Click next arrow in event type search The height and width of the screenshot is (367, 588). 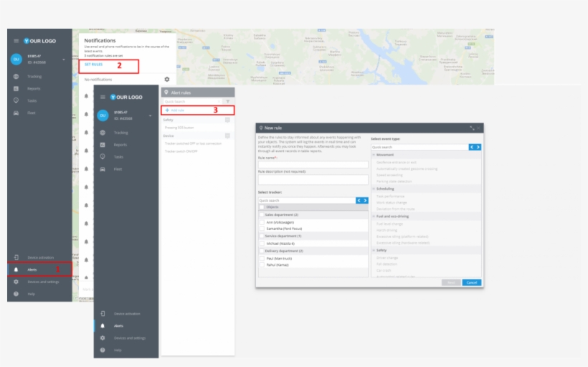[x=478, y=147]
